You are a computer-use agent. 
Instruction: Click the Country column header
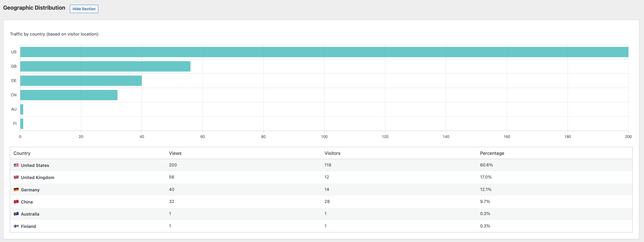pos(22,153)
